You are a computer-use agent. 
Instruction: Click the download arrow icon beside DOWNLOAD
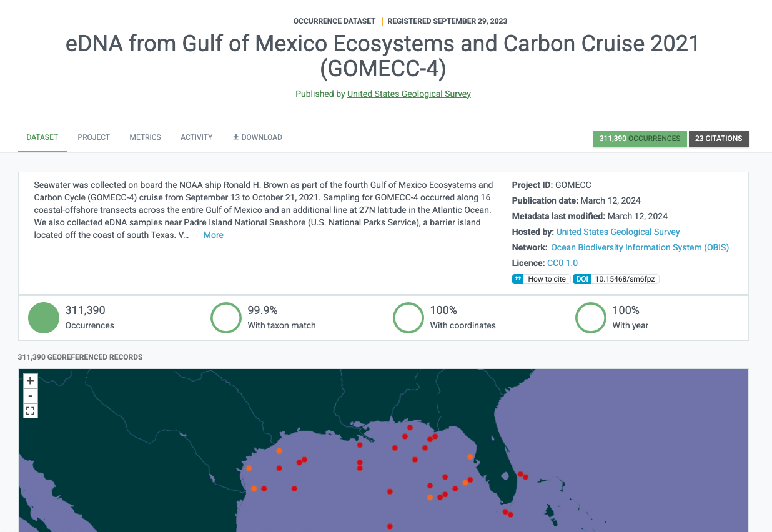236,137
